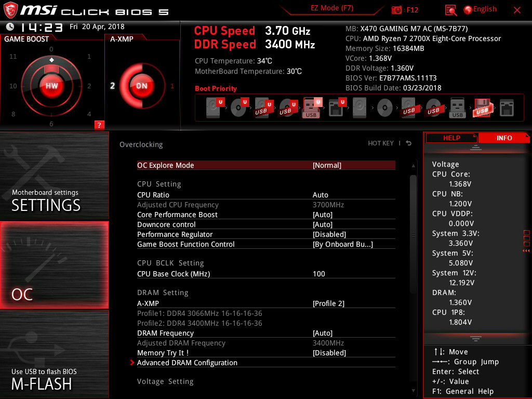The image size is (532, 399).
Task: Open the M-FLASH BIOS flash section
Action: [54, 354]
